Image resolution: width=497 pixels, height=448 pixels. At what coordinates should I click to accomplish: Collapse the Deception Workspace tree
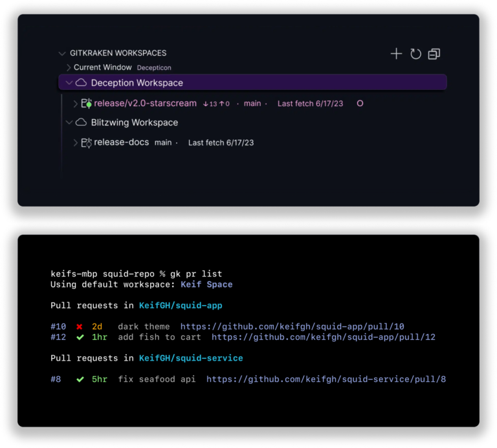tap(69, 83)
